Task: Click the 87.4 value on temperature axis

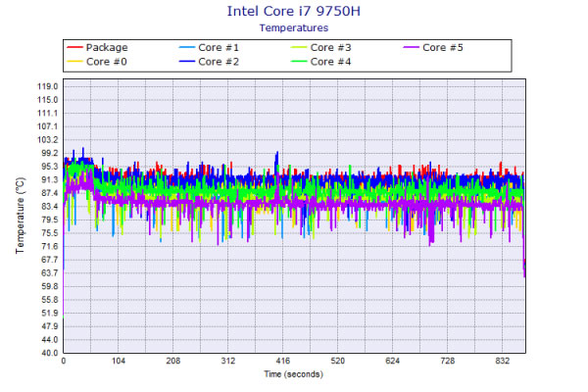Action: coord(50,193)
